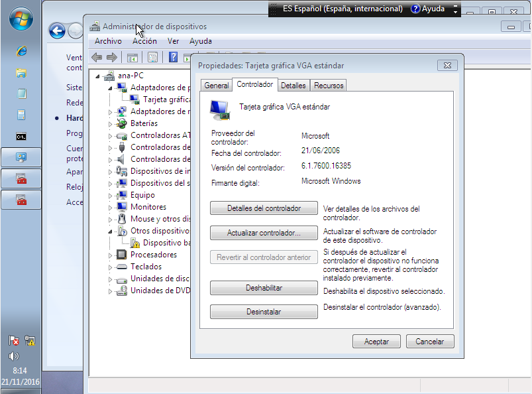The height and width of the screenshot is (394, 532).
Task: Open the Notepad icon on the taskbar
Action: tap(21, 94)
